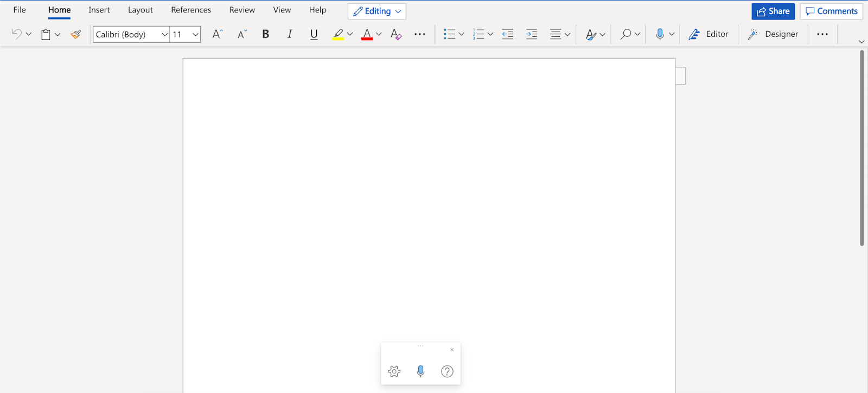Image resolution: width=868 pixels, height=393 pixels.
Task: Increase font size with Grow Font icon
Action: coord(217,34)
